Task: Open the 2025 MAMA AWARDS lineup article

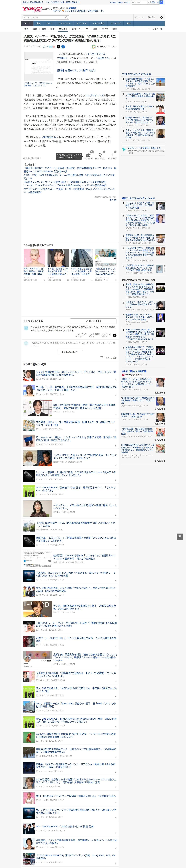Action: [76, 857]
